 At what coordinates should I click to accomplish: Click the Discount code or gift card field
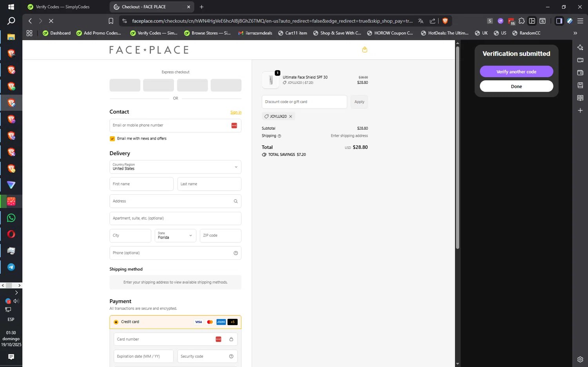coord(304,102)
